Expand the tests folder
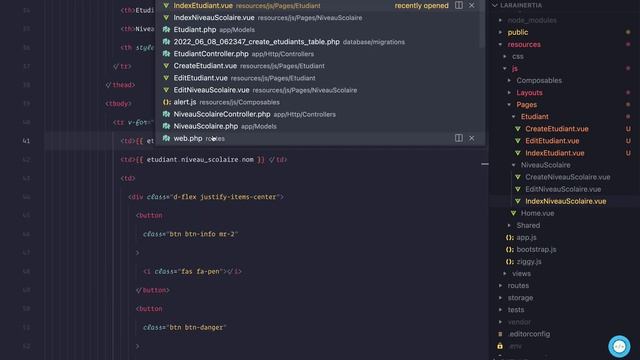Viewport: 640px width, 360px height. coord(500,310)
